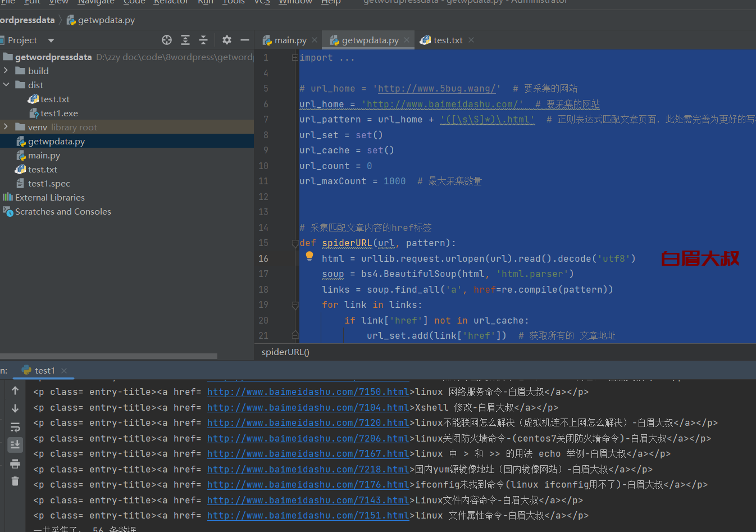Close the getwpdata.py editor tab
Screen dimensions: 756x532
coord(407,40)
